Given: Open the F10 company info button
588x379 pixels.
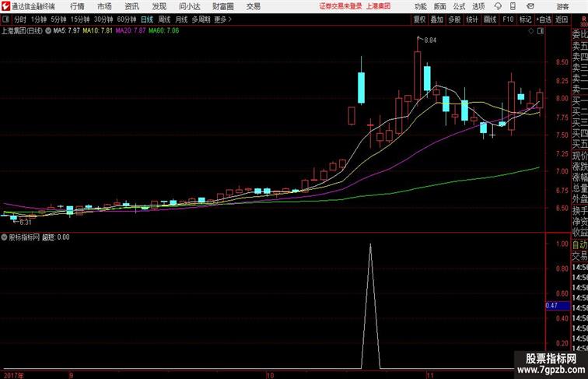Looking at the screenshot, I should pyautogui.click(x=508, y=19).
